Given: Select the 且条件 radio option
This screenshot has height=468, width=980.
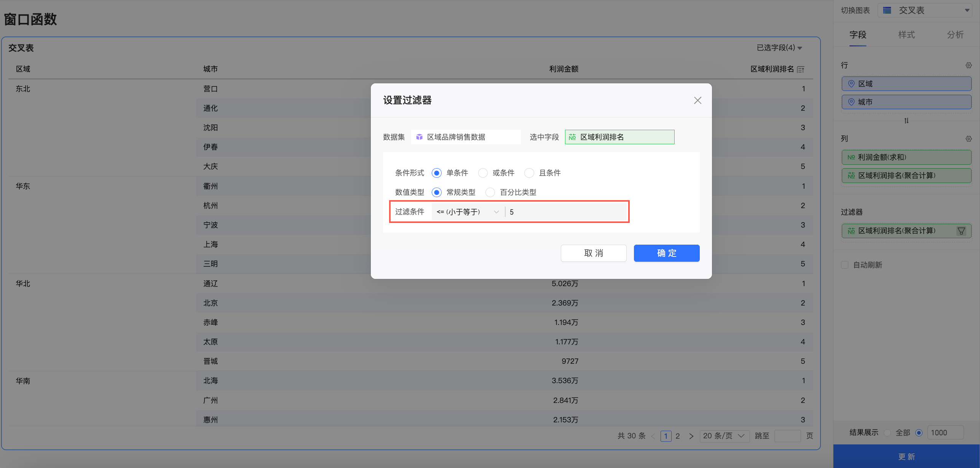Looking at the screenshot, I should pos(529,173).
